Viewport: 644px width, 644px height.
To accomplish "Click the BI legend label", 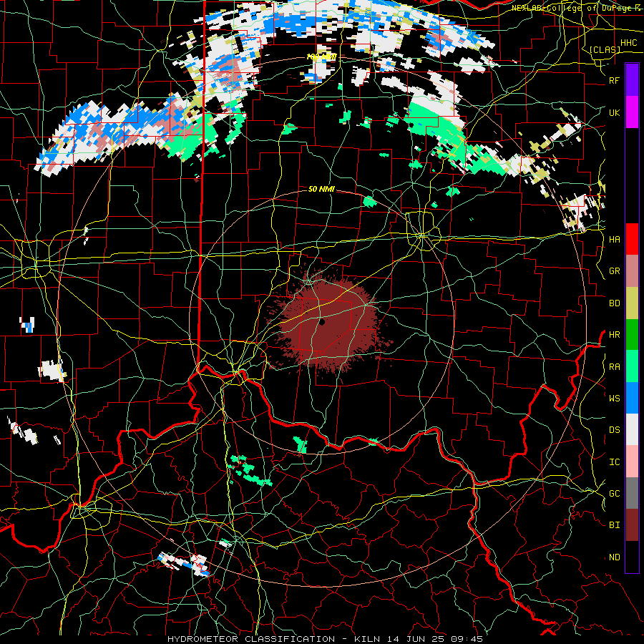I will (614, 525).
